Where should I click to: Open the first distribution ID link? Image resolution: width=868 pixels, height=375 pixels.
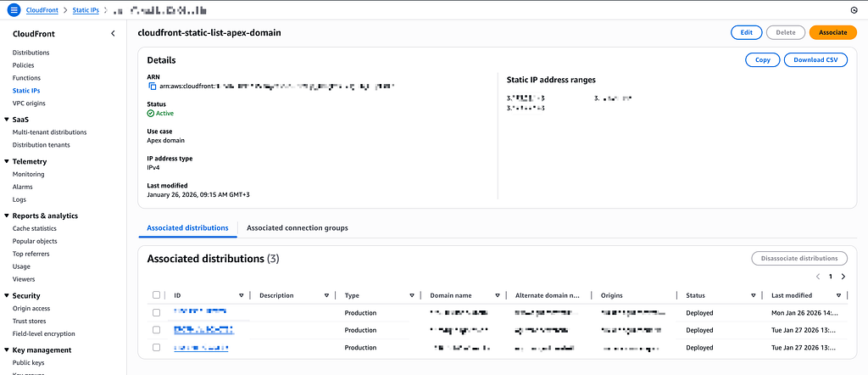pyautogui.click(x=200, y=312)
